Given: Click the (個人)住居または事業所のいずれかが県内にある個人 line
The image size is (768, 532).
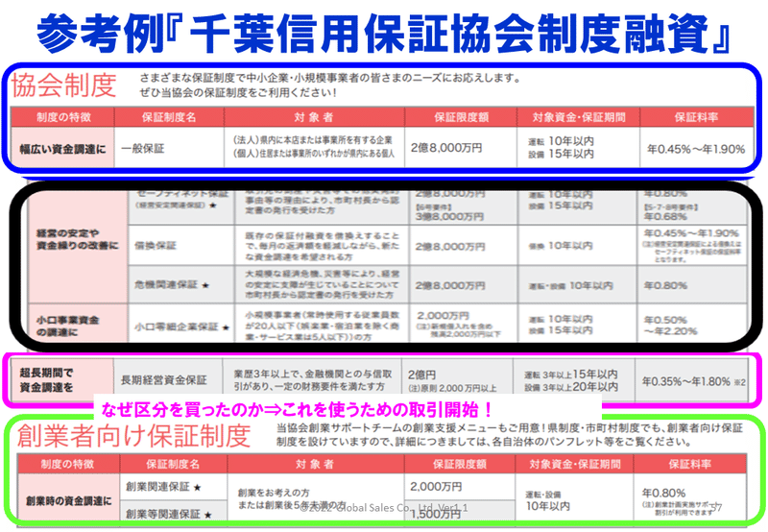Looking at the screenshot, I should pos(313,154).
